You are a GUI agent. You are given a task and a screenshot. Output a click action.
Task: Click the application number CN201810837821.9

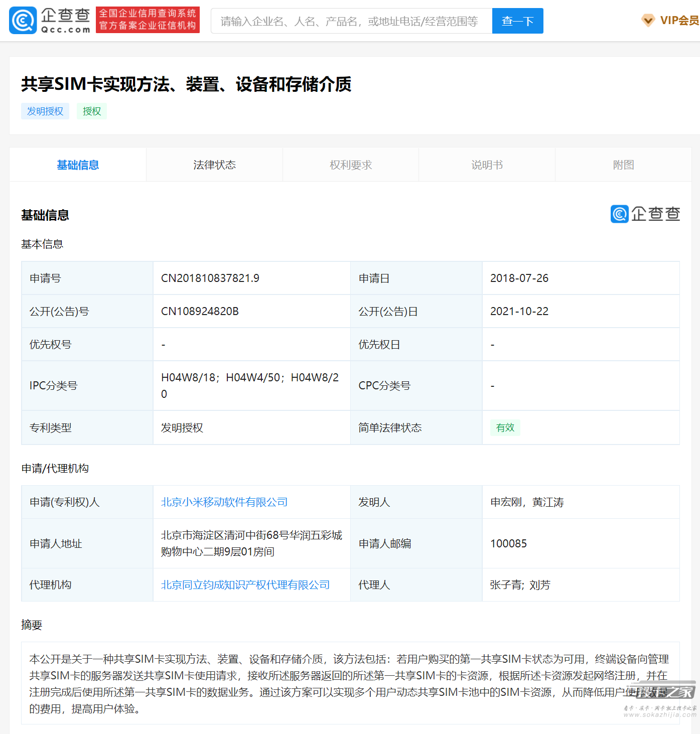210,278
